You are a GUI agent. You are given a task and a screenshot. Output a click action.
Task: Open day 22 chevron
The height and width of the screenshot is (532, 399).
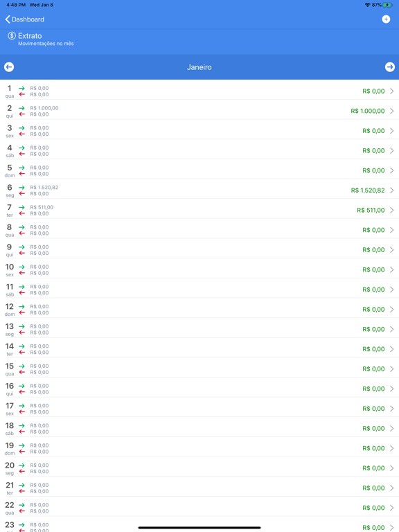pos(392,508)
